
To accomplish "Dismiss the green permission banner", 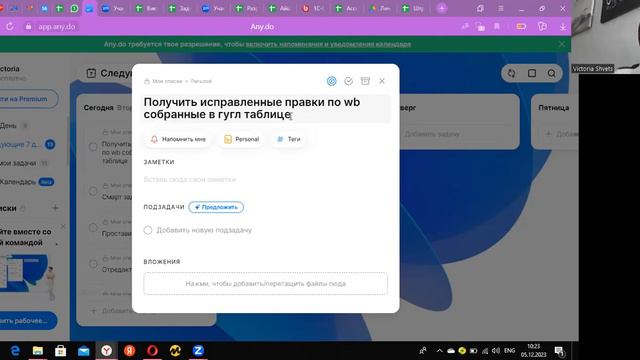I will (562, 44).
